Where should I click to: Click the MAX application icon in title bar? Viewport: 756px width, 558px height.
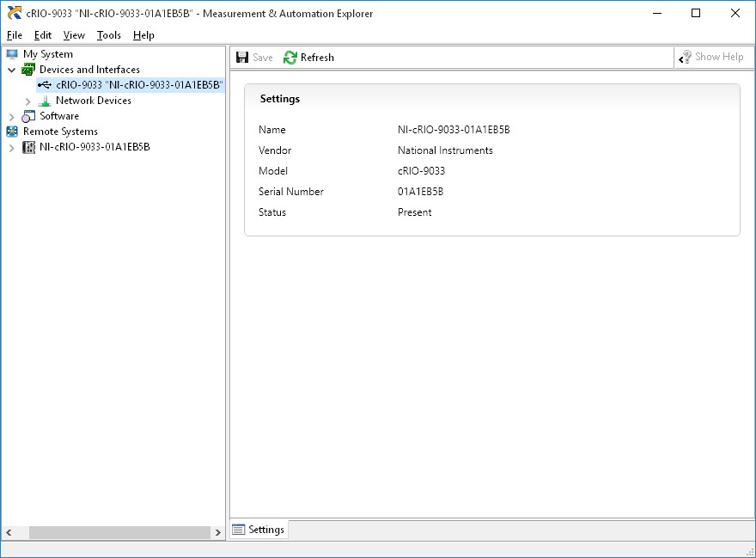(x=15, y=13)
